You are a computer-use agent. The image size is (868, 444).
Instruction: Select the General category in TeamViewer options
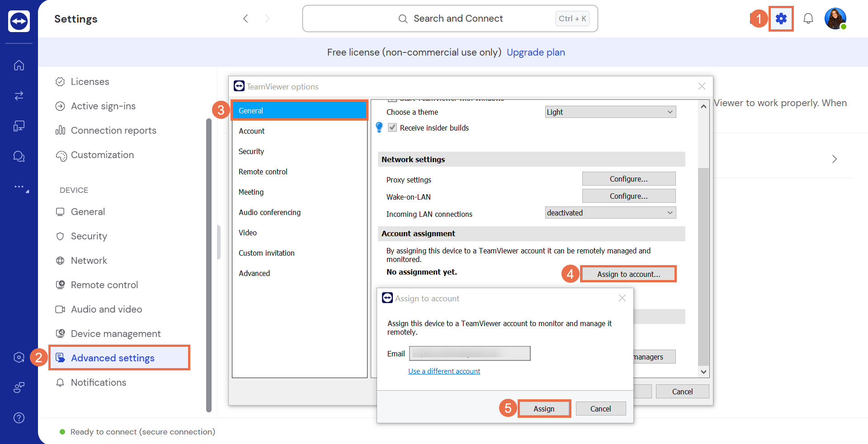point(299,111)
